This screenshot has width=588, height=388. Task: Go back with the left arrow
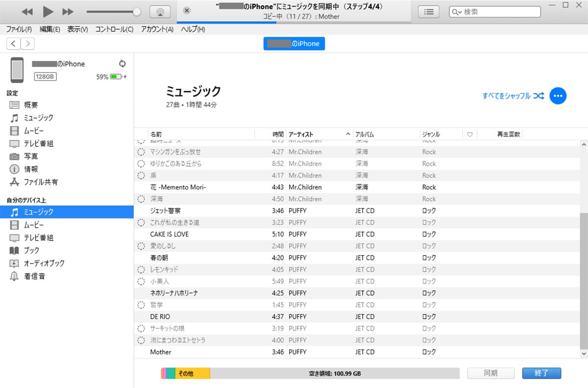(x=14, y=44)
